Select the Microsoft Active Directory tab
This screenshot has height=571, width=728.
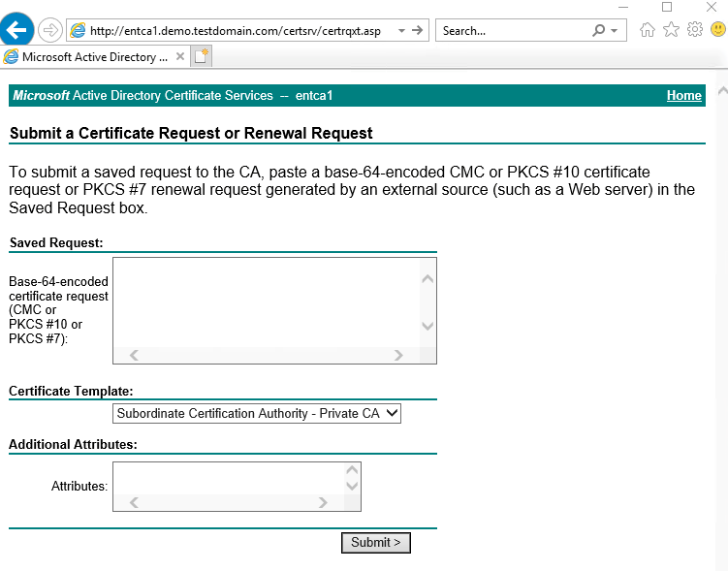[95, 56]
